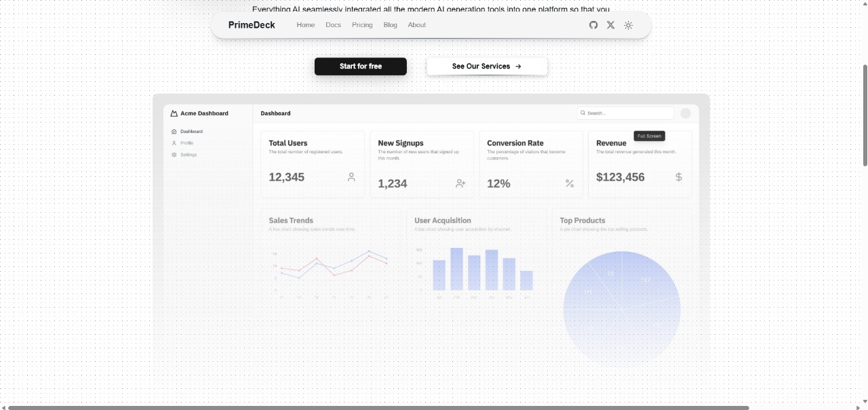Click the Acme Dashboard logo icon

pos(174,113)
